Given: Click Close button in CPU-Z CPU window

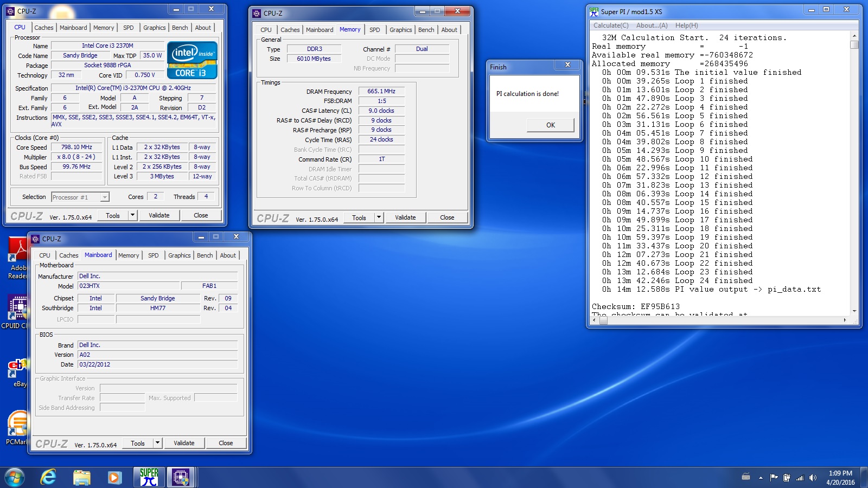Looking at the screenshot, I should [x=201, y=215].
